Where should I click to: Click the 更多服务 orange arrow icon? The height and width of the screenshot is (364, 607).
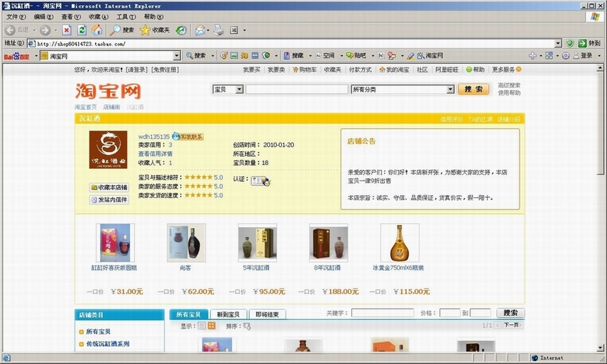point(519,70)
